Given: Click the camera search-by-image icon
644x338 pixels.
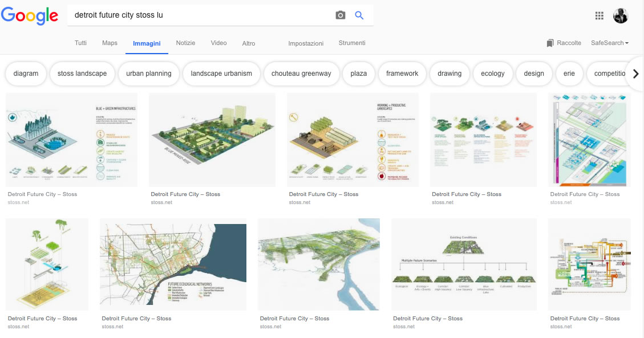Looking at the screenshot, I should (x=341, y=15).
